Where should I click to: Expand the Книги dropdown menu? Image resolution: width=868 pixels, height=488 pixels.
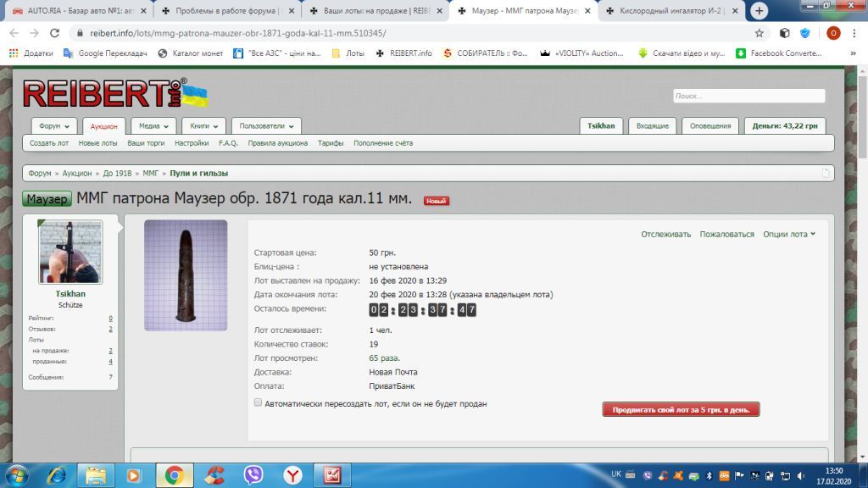203,126
